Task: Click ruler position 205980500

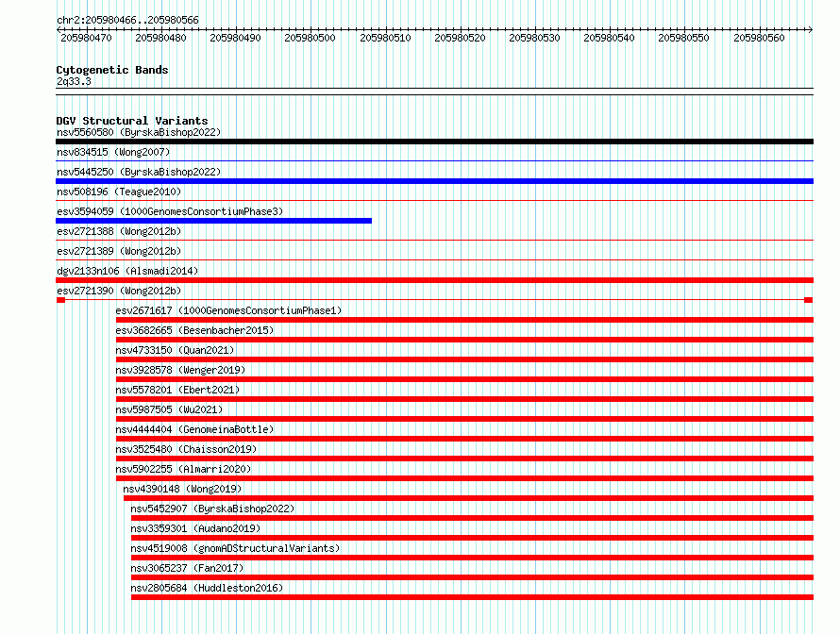Action: tap(310, 38)
